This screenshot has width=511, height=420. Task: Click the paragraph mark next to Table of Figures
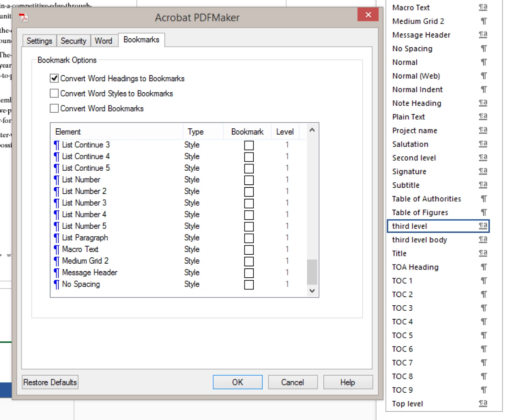484,212
